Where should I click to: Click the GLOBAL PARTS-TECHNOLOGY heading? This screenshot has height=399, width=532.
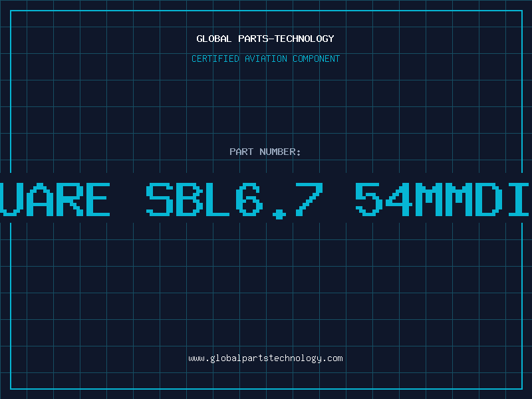point(265,39)
